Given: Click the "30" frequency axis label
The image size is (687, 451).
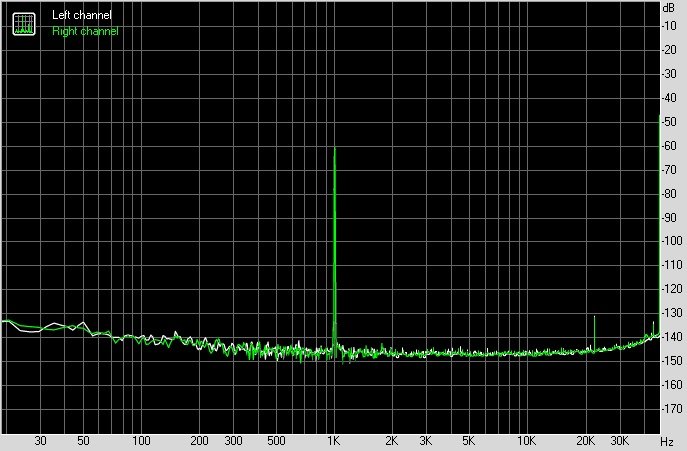Looking at the screenshot, I should point(40,440).
